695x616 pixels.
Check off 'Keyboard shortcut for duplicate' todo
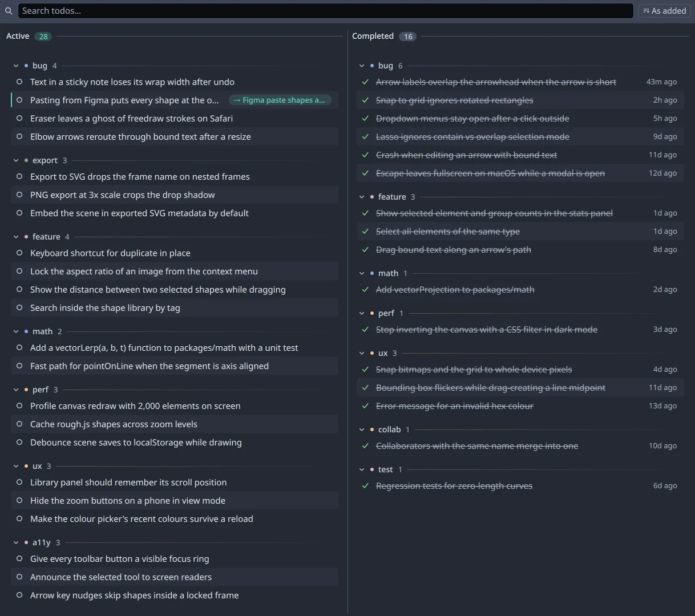coord(19,253)
